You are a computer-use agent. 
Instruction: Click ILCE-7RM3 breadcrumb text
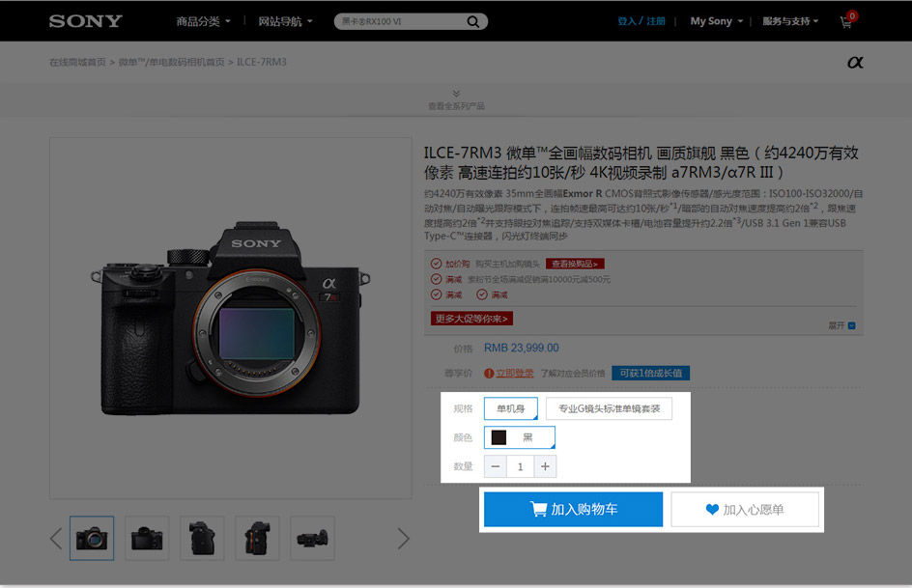coord(262,62)
